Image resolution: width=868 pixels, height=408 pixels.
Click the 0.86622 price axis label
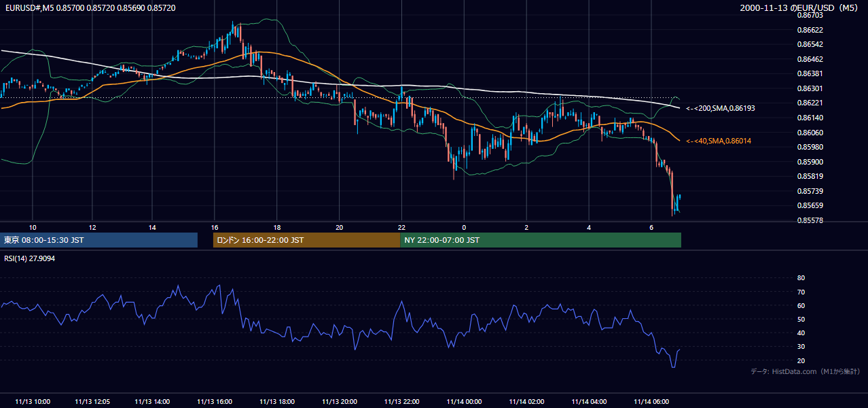point(810,30)
